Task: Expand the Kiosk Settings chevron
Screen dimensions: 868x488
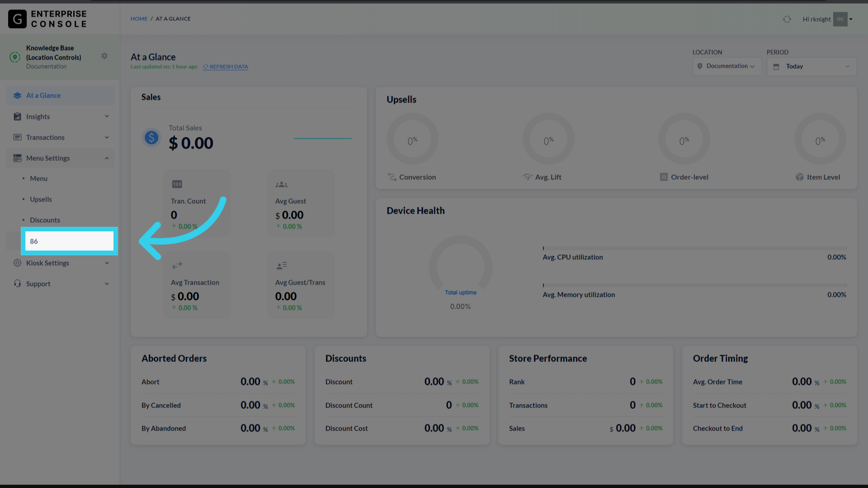Action: click(x=107, y=263)
